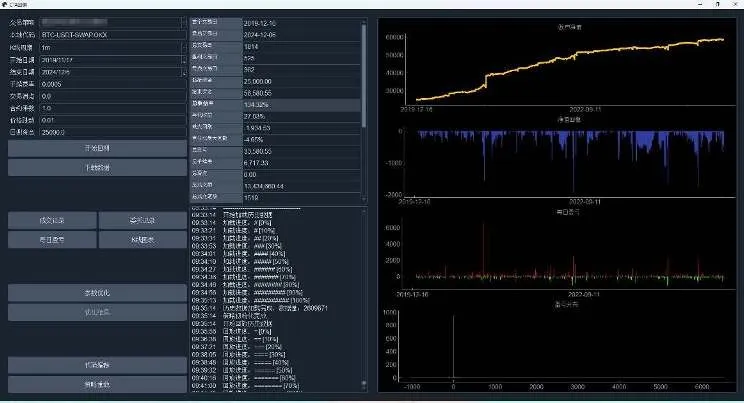The image size is (744, 403).
Task: Select the first trading day value 2019-12-16
Action: tap(302, 23)
